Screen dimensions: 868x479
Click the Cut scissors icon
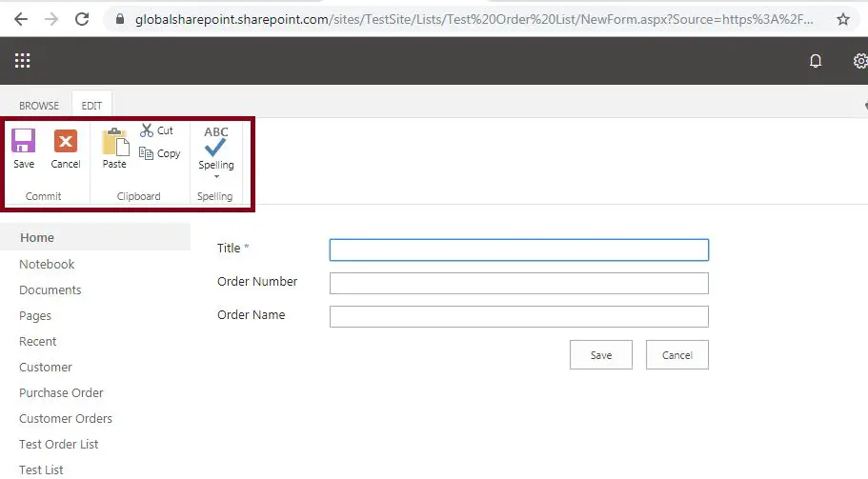(x=146, y=130)
